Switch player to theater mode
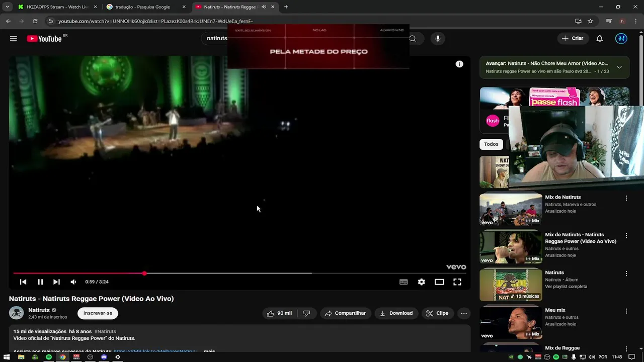Image resolution: width=644 pixels, height=362 pixels. [x=439, y=282]
